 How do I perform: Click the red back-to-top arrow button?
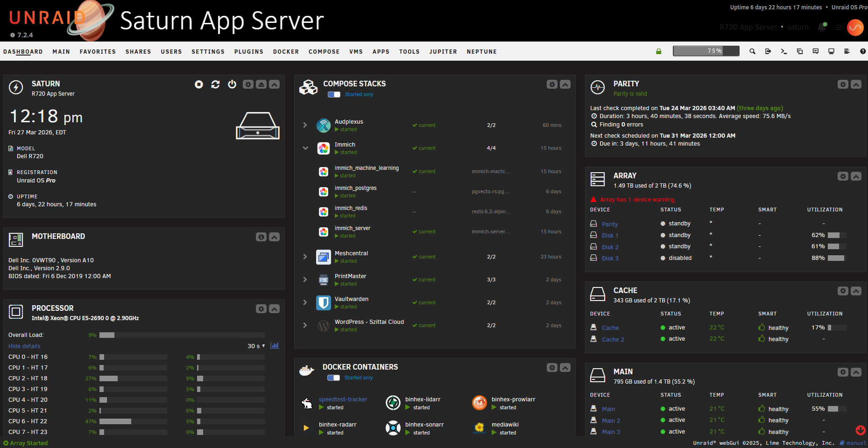[861, 430]
